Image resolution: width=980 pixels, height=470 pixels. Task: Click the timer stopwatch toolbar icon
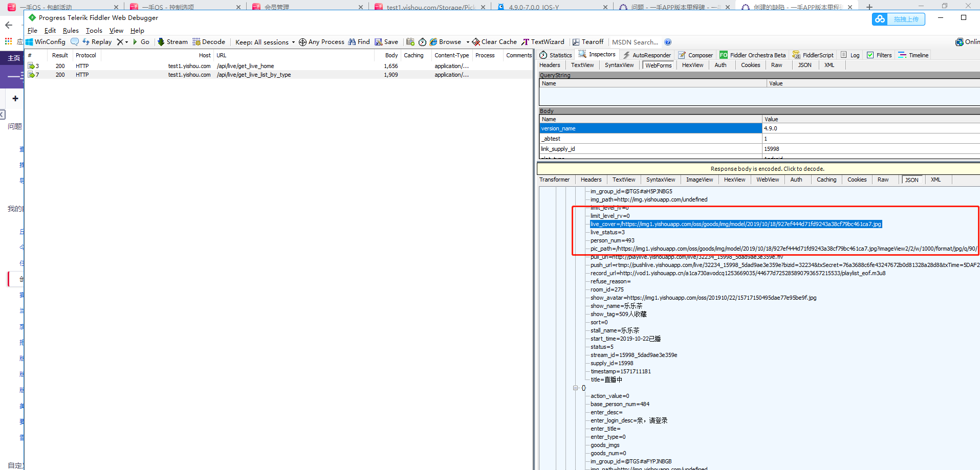[422, 42]
